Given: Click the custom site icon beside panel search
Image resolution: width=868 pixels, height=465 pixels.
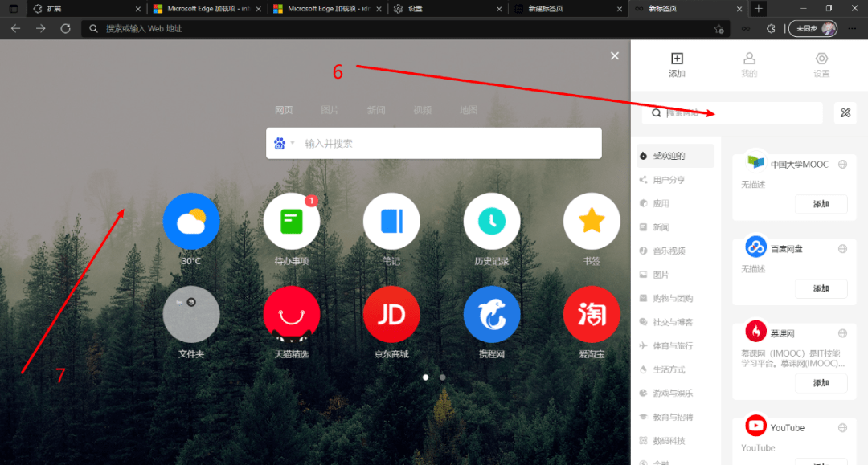Looking at the screenshot, I should (x=845, y=112).
